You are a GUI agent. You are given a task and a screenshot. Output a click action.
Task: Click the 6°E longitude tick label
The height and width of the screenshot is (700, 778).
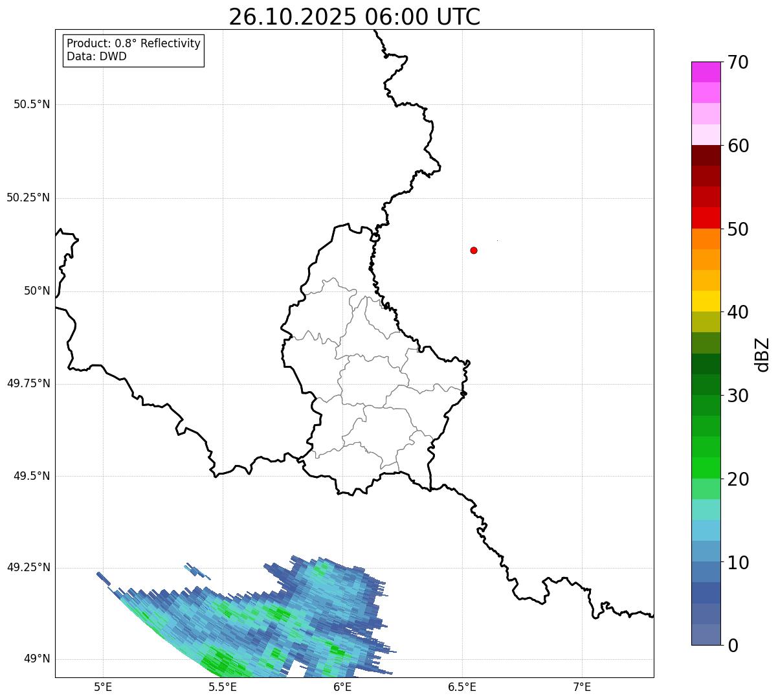coord(342,687)
